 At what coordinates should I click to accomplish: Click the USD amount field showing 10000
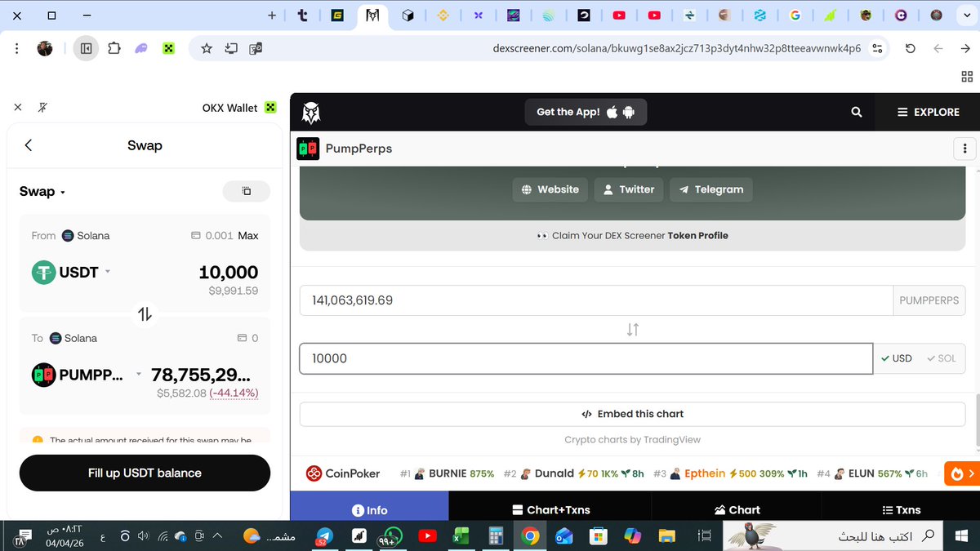586,358
